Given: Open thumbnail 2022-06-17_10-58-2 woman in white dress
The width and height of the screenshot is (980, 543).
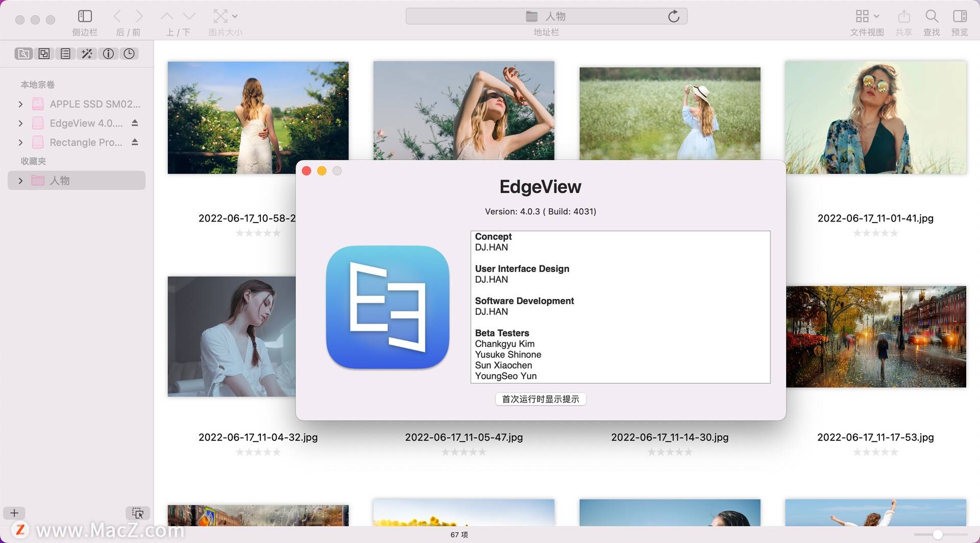Looking at the screenshot, I should pos(258,117).
